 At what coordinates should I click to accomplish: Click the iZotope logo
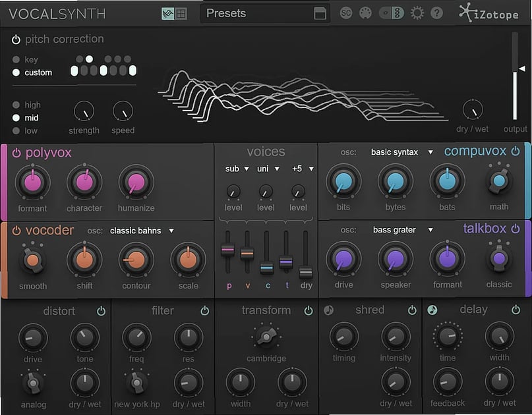click(x=488, y=12)
